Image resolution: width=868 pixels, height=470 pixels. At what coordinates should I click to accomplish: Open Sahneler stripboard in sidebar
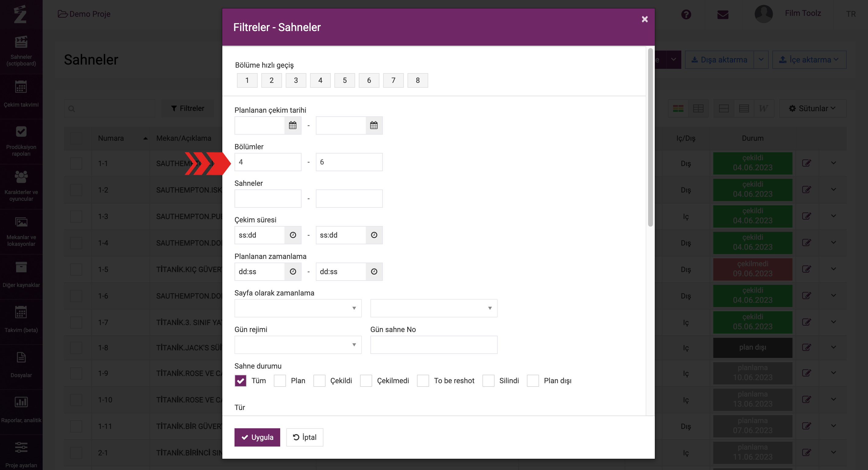click(21, 51)
